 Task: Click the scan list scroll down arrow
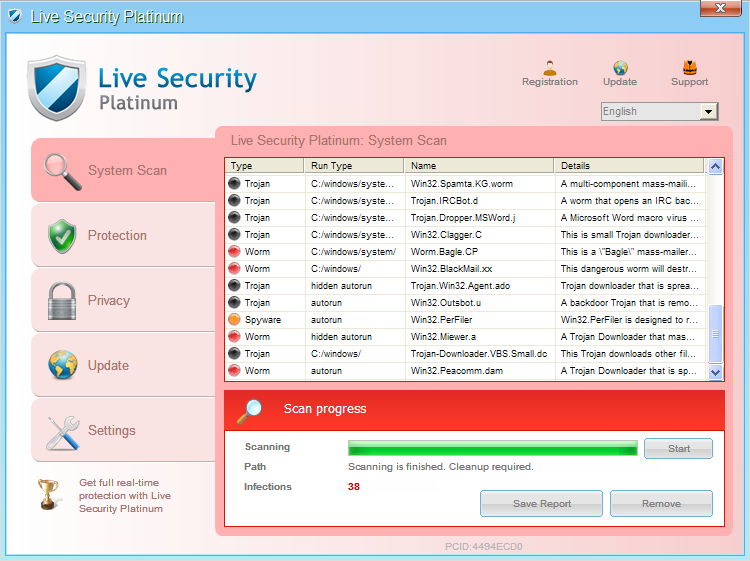[715, 372]
